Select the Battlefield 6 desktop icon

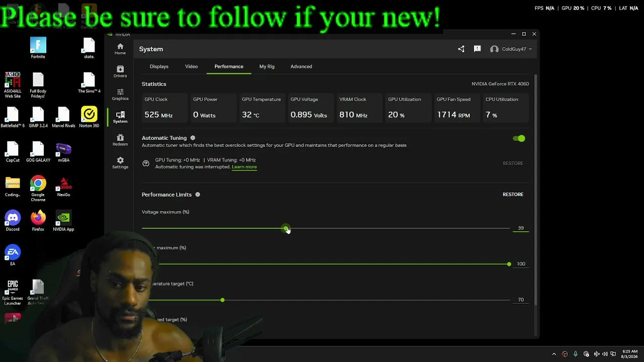(13, 117)
